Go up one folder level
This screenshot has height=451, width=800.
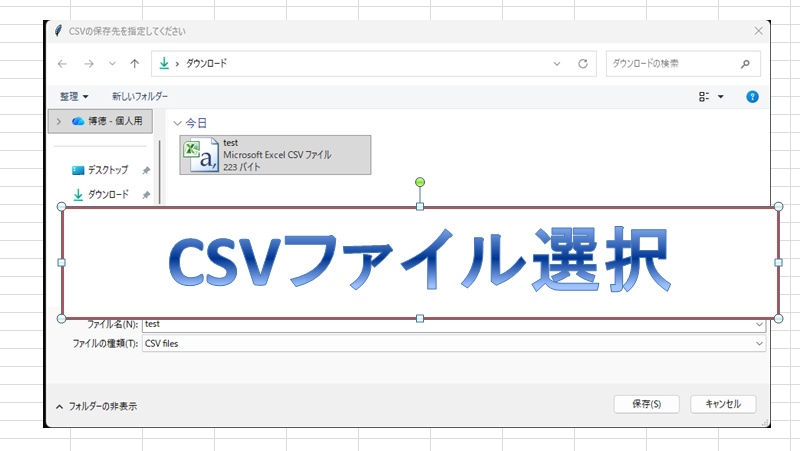[x=135, y=64]
